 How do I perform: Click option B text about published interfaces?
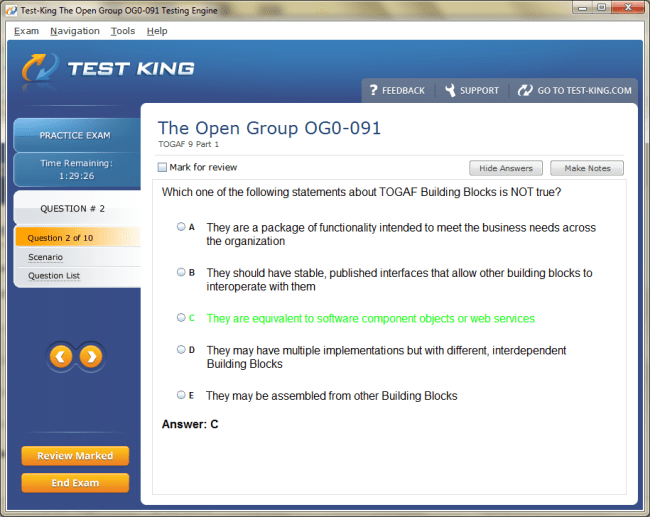tap(399, 280)
